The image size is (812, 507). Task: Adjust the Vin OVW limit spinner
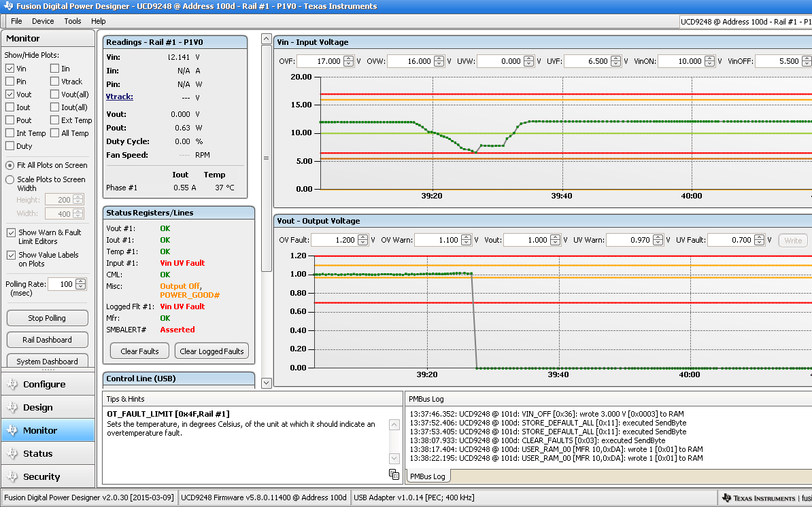[439, 61]
